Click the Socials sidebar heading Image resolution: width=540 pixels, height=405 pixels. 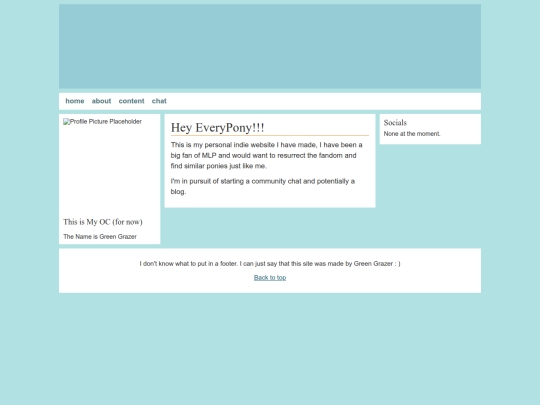tap(395, 123)
